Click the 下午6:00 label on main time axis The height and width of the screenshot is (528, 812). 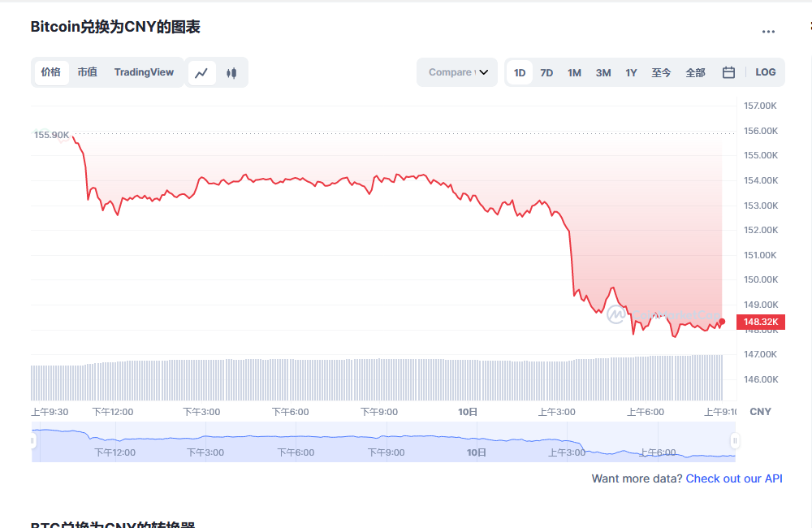tap(290, 412)
